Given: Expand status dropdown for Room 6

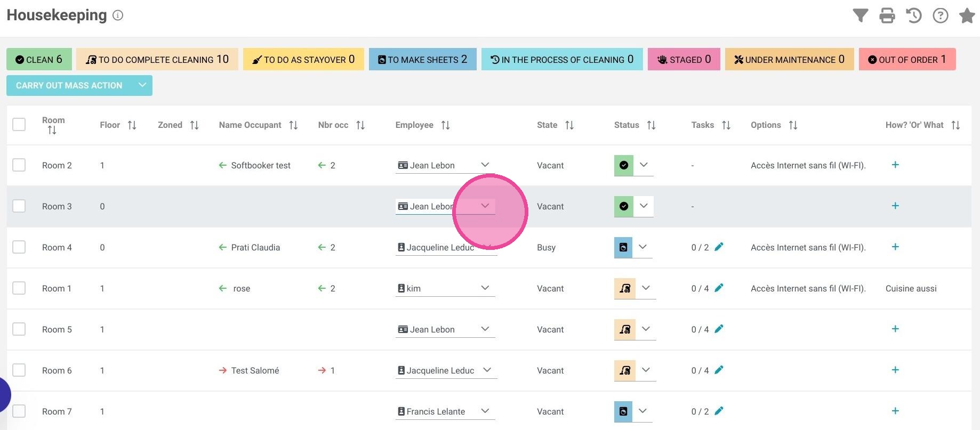Looking at the screenshot, I should 646,370.
